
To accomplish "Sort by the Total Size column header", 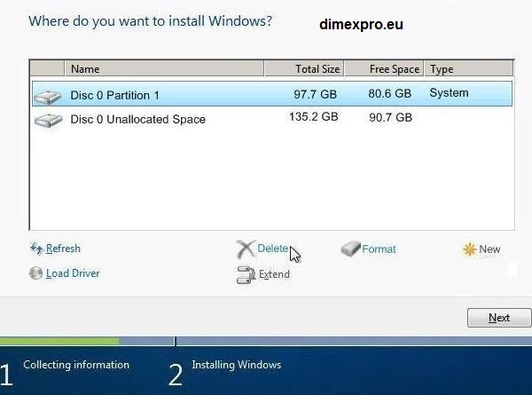I will (x=304, y=68).
